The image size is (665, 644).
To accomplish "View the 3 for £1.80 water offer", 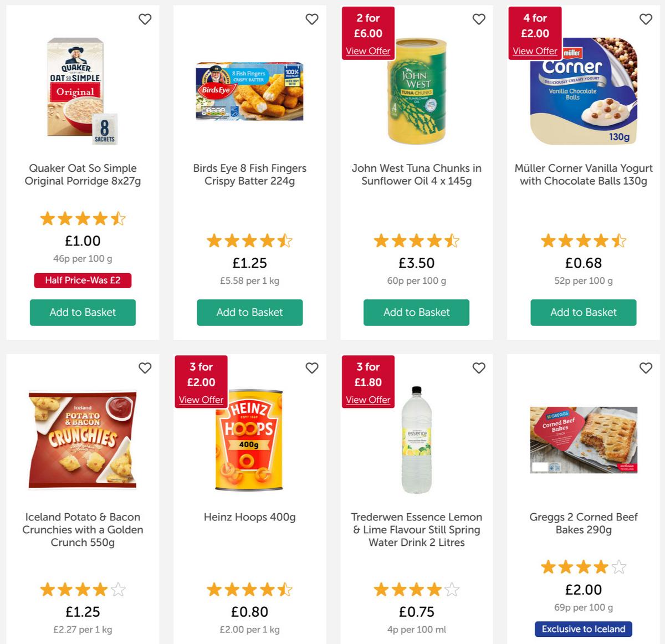I will coord(368,400).
